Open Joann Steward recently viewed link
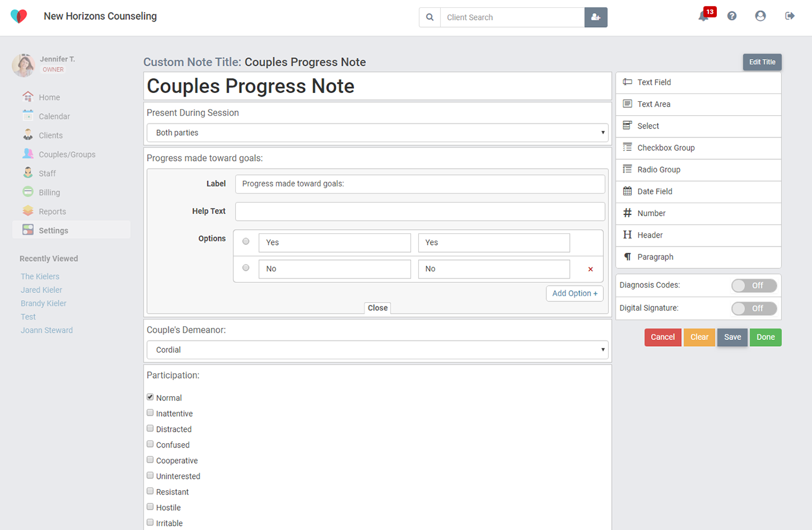This screenshot has width=812, height=530. pos(46,330)
